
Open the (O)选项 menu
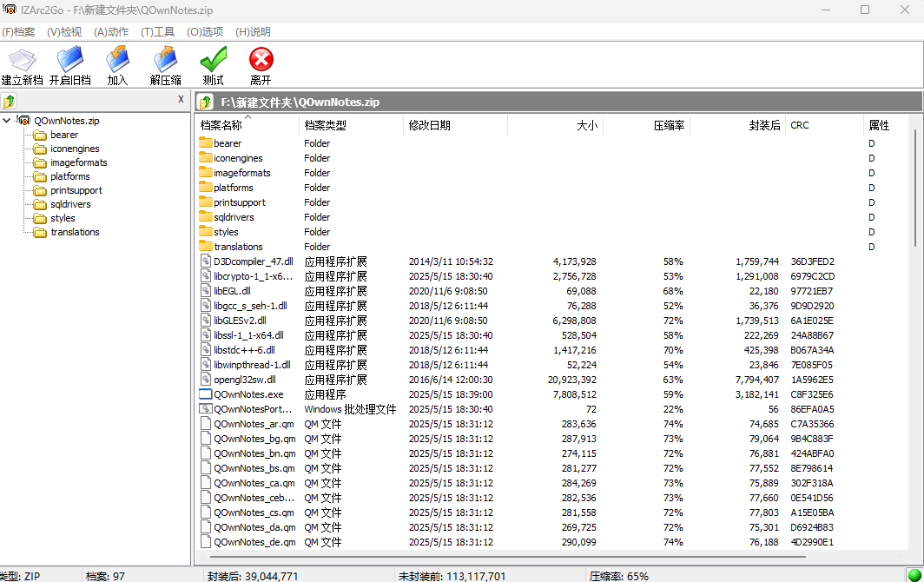point(205,32)
